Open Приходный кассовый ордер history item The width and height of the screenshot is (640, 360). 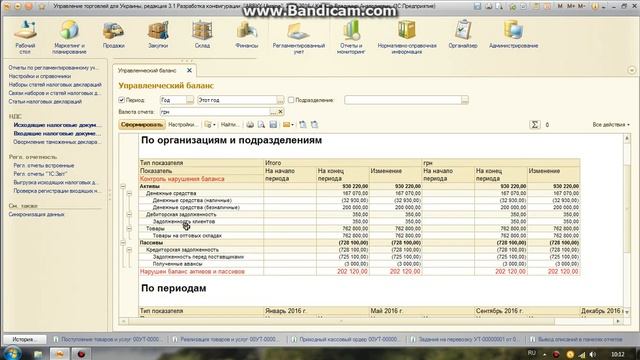click(x=345, y=339)
